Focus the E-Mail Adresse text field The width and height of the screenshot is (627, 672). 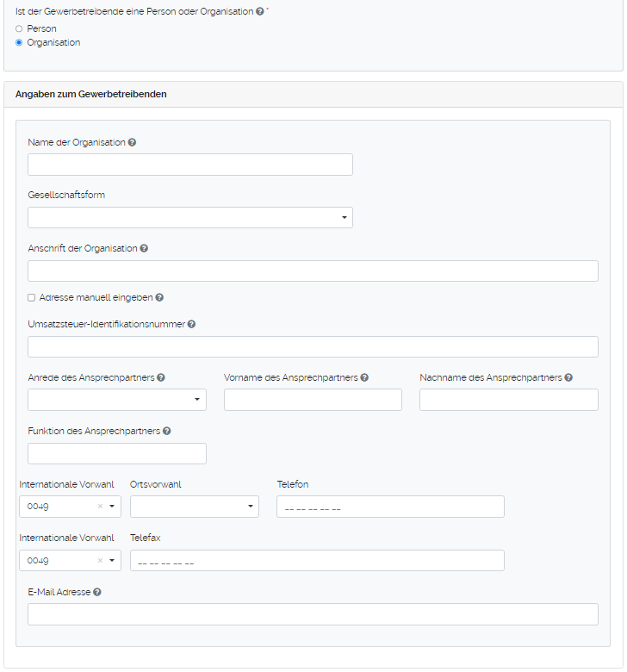[313, 614]
